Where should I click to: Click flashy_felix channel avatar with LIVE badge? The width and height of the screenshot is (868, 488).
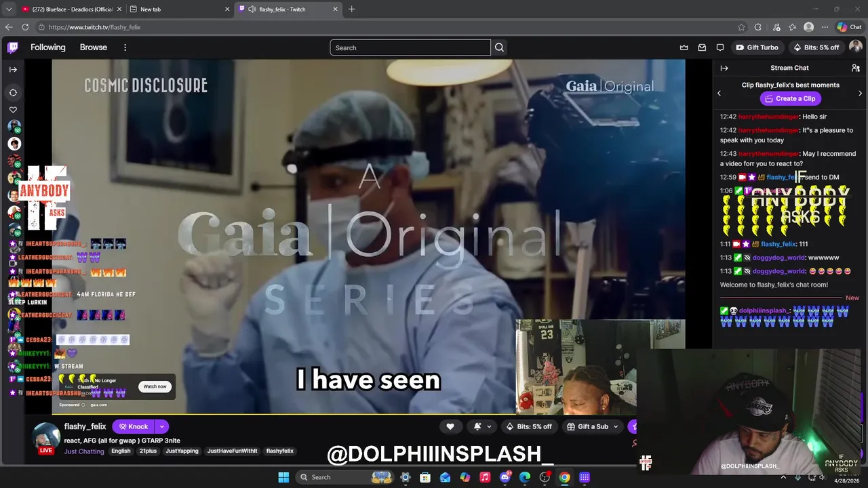pos(47,437)
